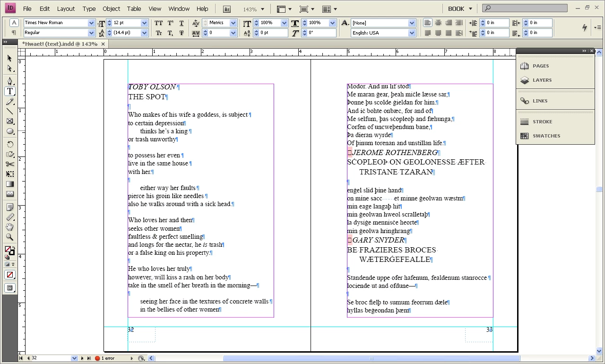Select the Note tool
The image size is (605, 364).
click(x=9, y=207)
